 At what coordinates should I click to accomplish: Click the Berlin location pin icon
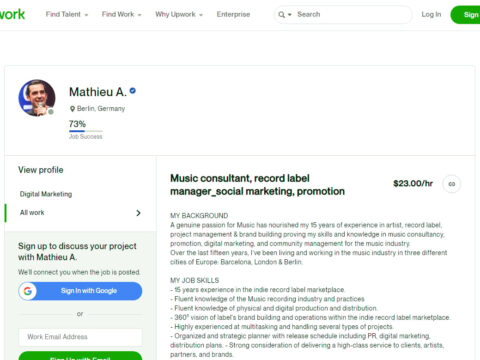pyautogui.click(x=72, y=109)
